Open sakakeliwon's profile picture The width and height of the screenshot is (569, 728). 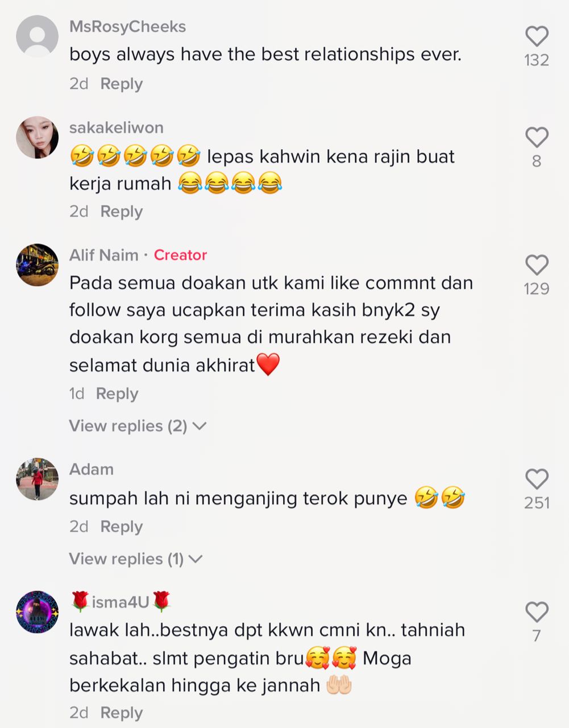[x=38, y=137]
